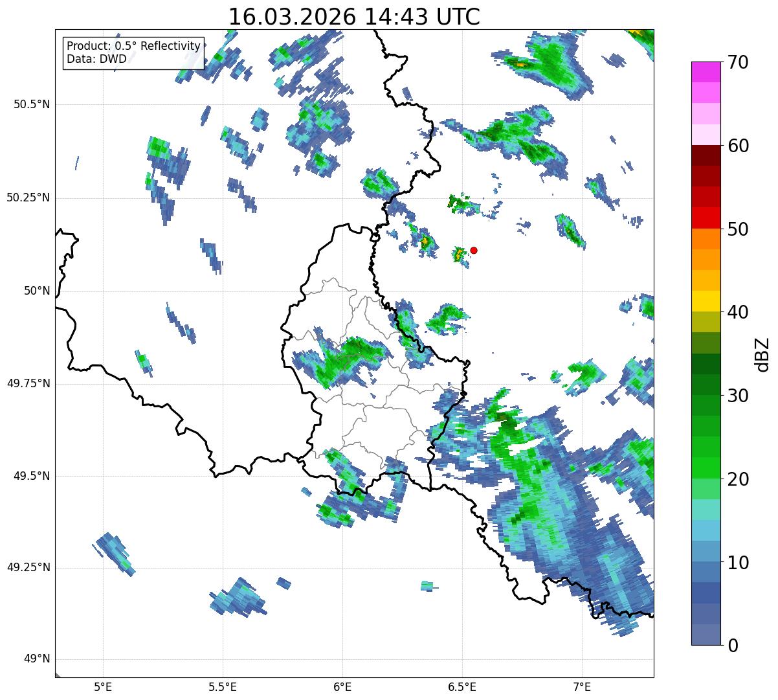
Task: Click the 50°N latitude label
Action: pos(37,291)
